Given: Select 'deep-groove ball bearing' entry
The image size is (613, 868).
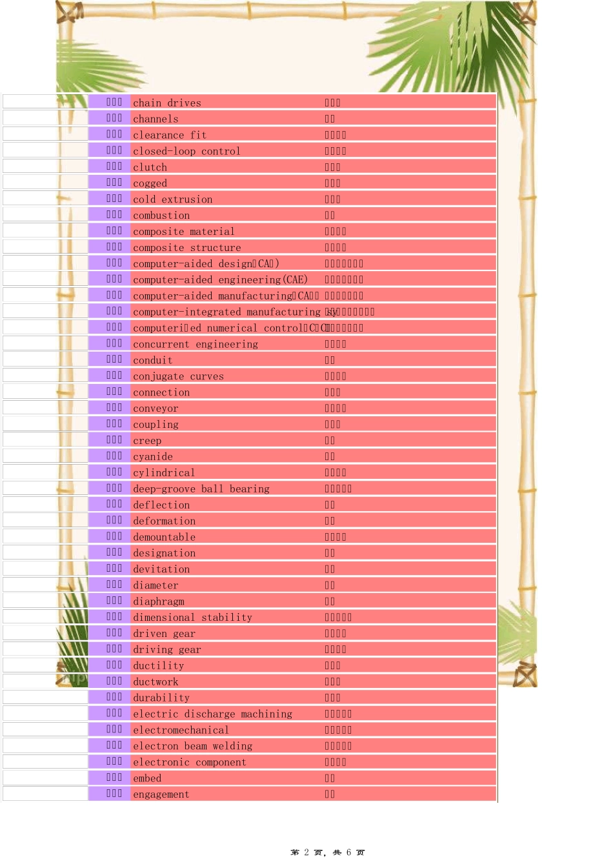Looking at the screenshot, I should click(201, 489).
